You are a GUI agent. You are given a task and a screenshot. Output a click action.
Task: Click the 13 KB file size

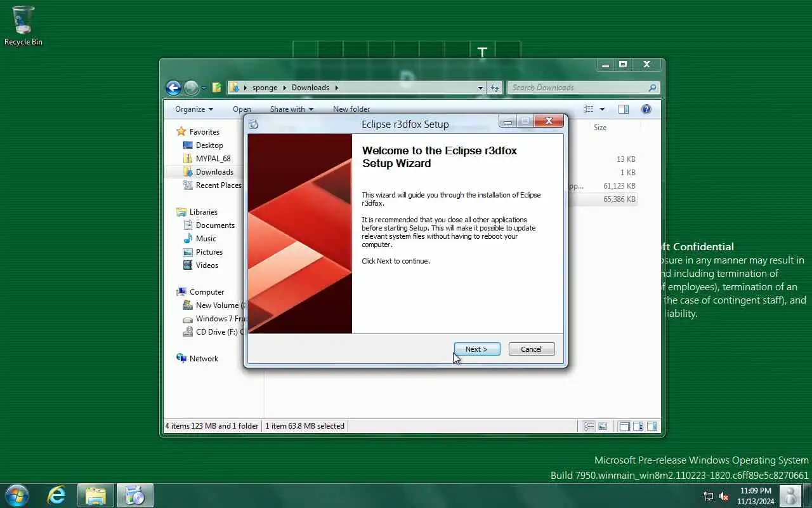pos(626,159)
